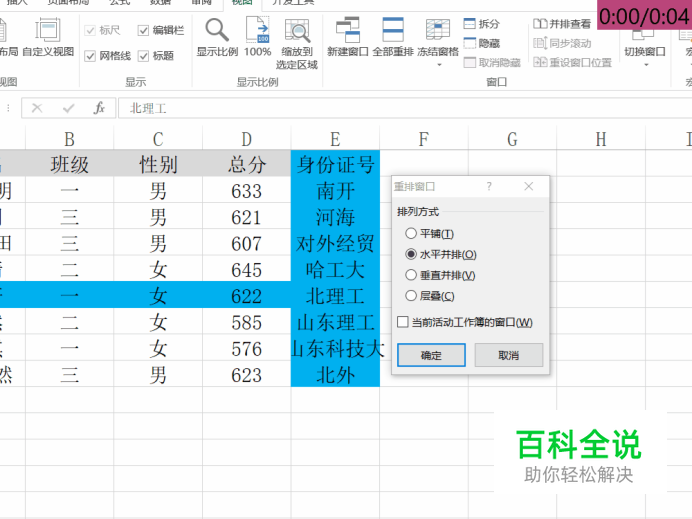This screenshot has height=519, width=692.
Task: Click the 取消 button in dialog
Action: coord(509,355)
